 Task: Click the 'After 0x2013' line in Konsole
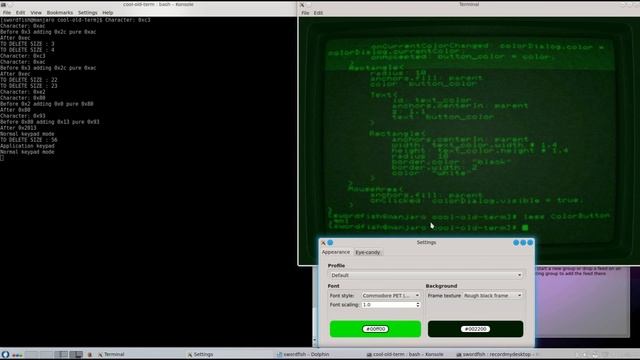(x=18, y=128)
